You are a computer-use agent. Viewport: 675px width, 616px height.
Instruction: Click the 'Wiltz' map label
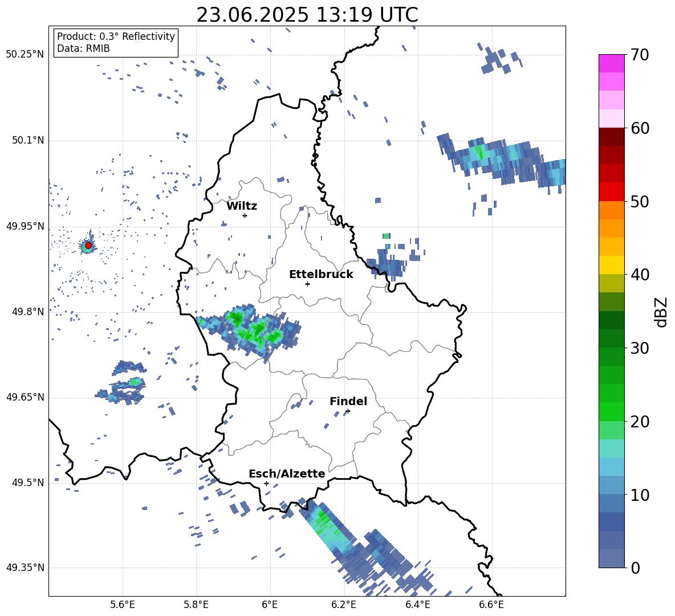pyautogui.click(x=242, y=206)
